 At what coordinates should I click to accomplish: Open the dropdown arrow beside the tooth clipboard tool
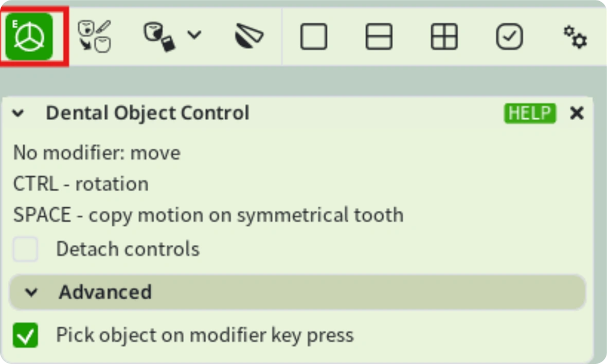pos(194,35)
